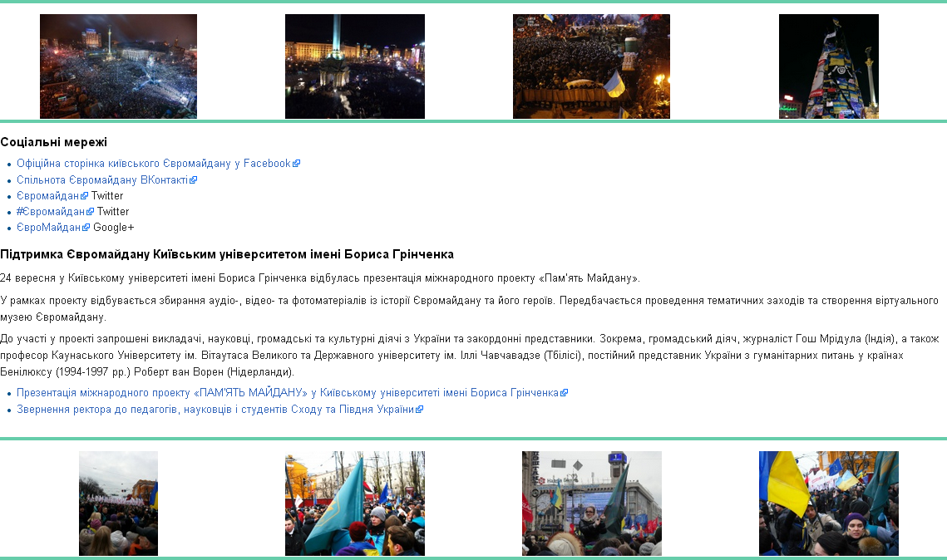The width and height of the screenshot is (947, 560).
Task: Follow the #Євромайдан hashtag Twitter link
Action: tap(51, 212)
